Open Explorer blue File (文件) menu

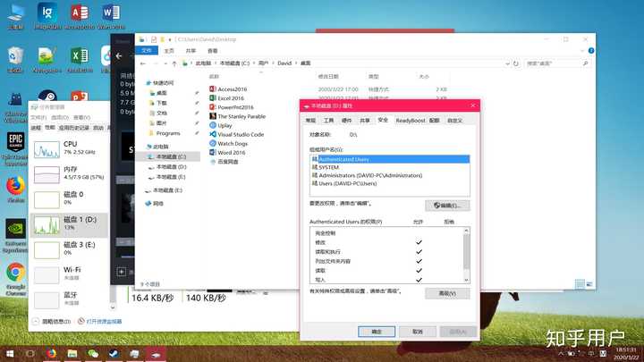tap(147, 50)
